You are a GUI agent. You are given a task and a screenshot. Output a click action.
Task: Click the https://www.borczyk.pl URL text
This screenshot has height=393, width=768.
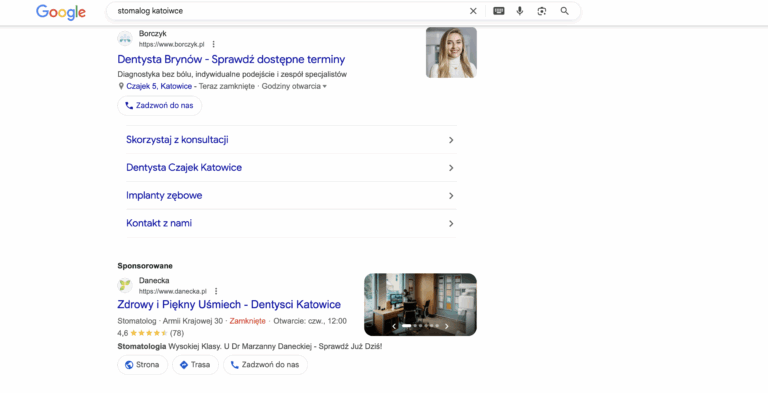tap(171, 44)
